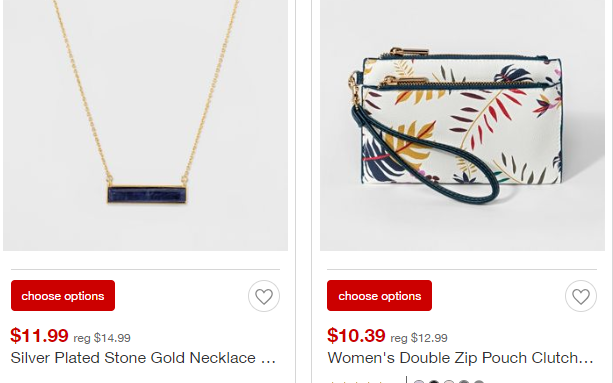This screenshot has height=383, width=613.
Task: Pick the pale pink clutch color swatch
Action: coord(449,381)
